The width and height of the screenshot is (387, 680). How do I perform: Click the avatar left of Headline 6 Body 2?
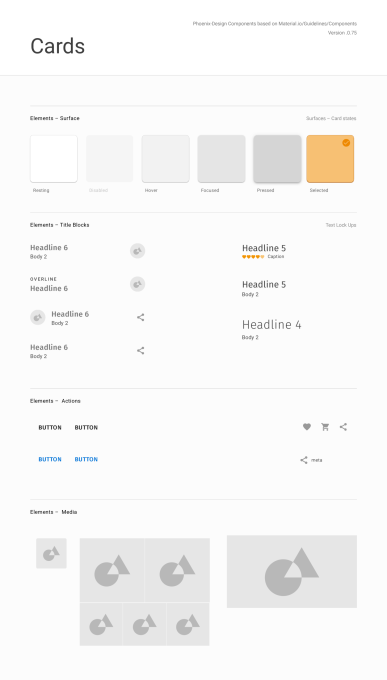pyautogui.click(x=38, y=317)
